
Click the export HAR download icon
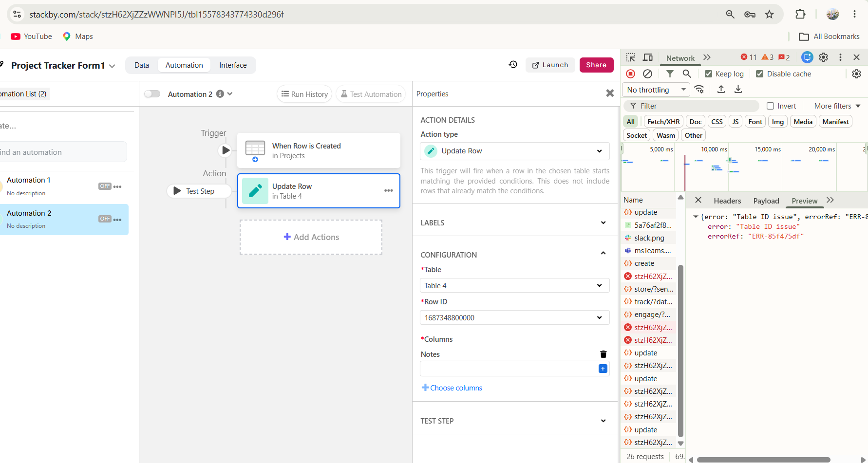738,89
